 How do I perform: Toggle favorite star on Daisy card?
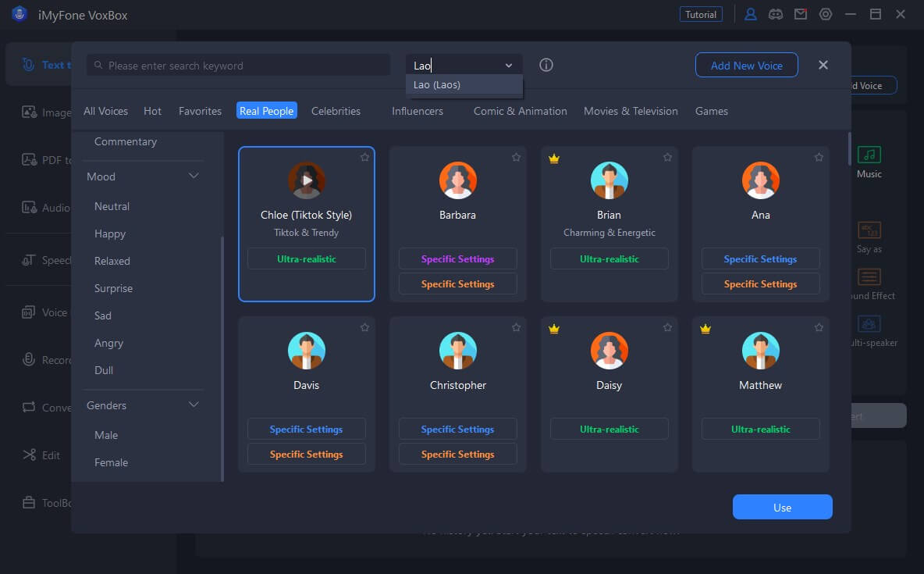point(668,327)
